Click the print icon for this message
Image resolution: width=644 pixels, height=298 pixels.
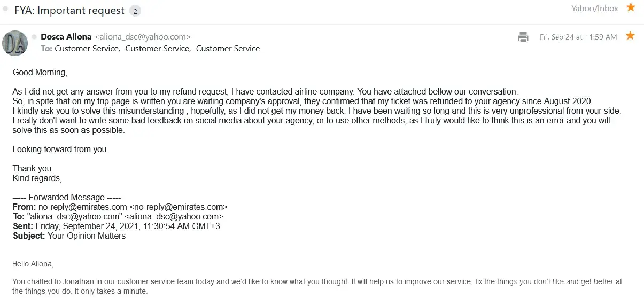coord(523,37)
